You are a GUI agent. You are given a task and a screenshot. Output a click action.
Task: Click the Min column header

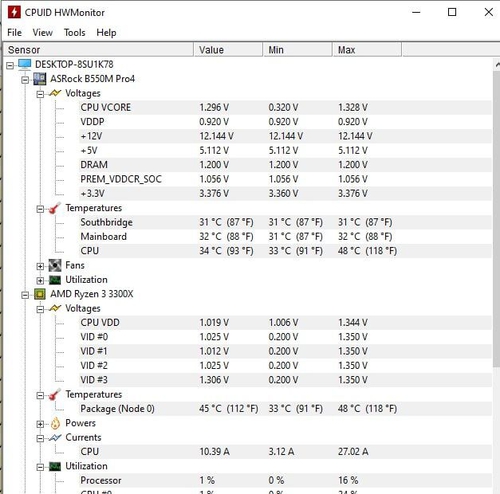point(298,50)
